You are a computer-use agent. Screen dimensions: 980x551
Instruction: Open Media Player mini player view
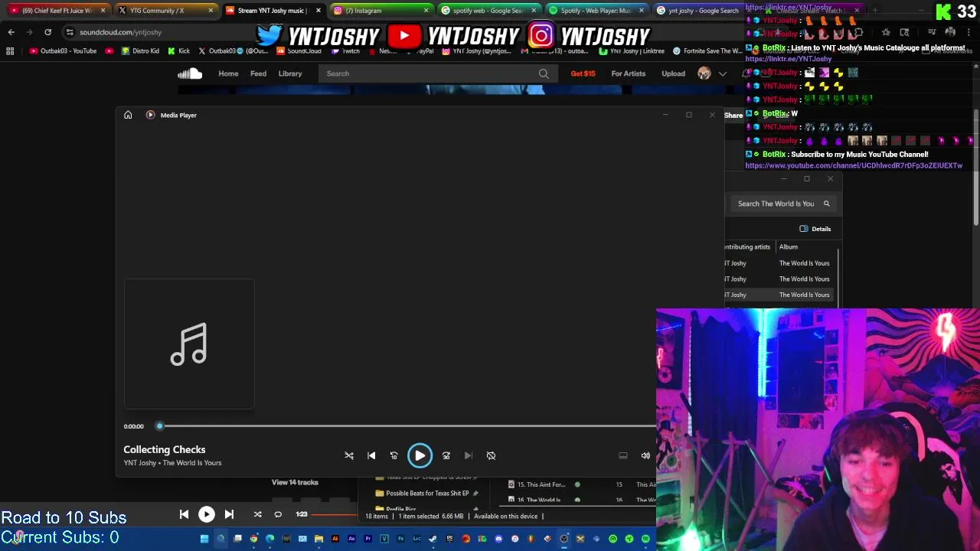[623, 455]
